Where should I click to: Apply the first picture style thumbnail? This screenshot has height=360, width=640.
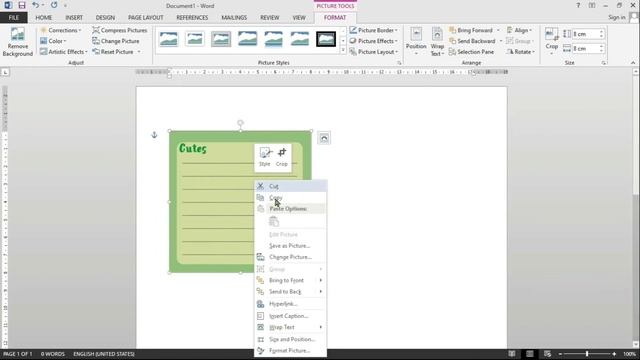click(169, 39)
